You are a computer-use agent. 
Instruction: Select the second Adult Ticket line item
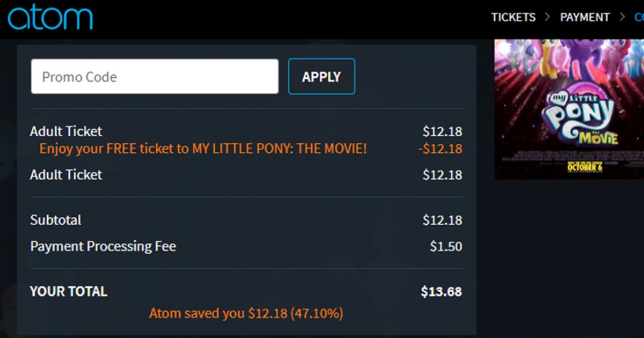point(66,175)
